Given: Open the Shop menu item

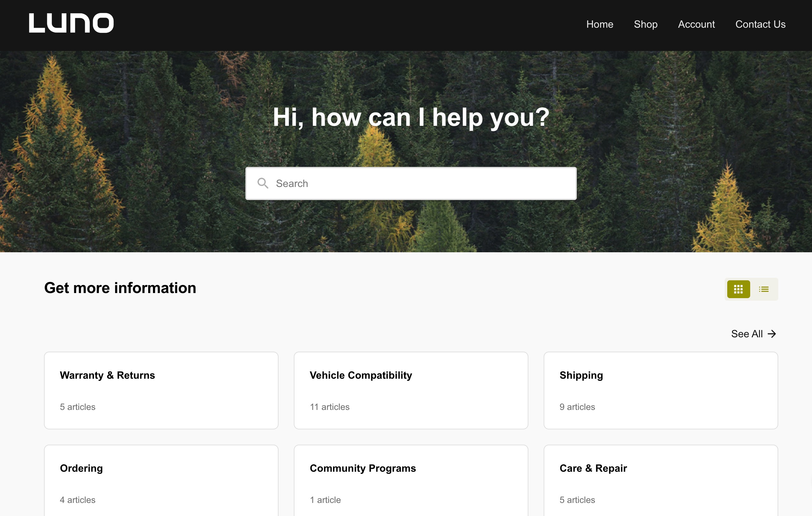Looking at the screenshot, I should point(645,24).
